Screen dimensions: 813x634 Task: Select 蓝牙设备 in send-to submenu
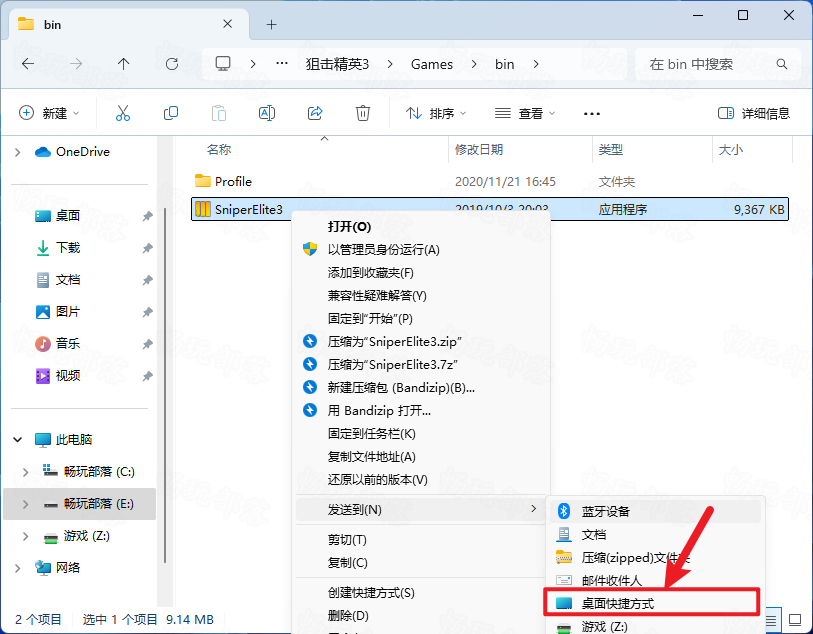(655, 511)
